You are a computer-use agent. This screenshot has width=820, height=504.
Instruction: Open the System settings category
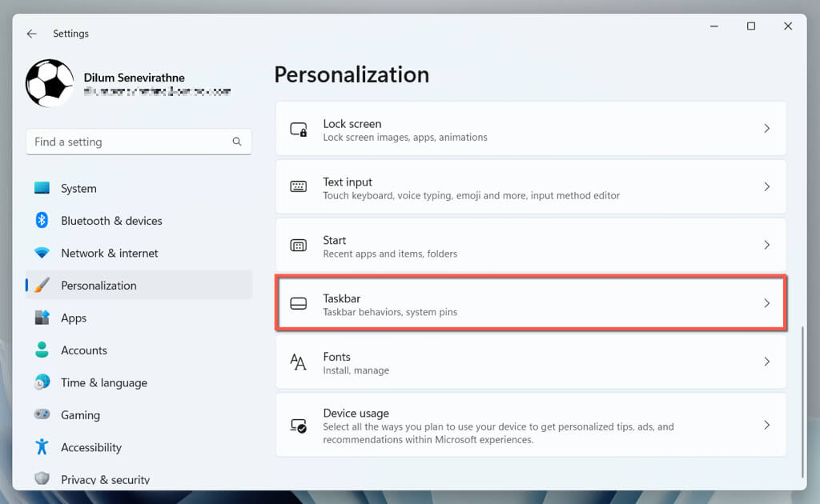78,189
